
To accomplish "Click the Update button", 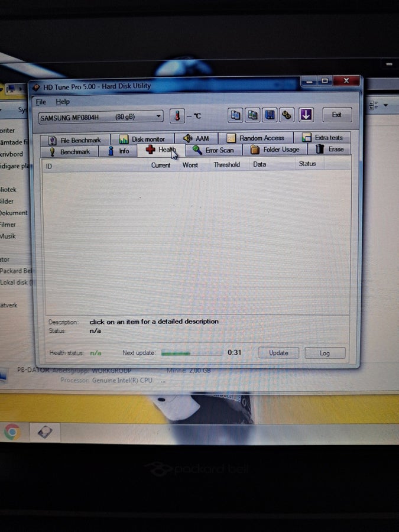I will (278, 353).
